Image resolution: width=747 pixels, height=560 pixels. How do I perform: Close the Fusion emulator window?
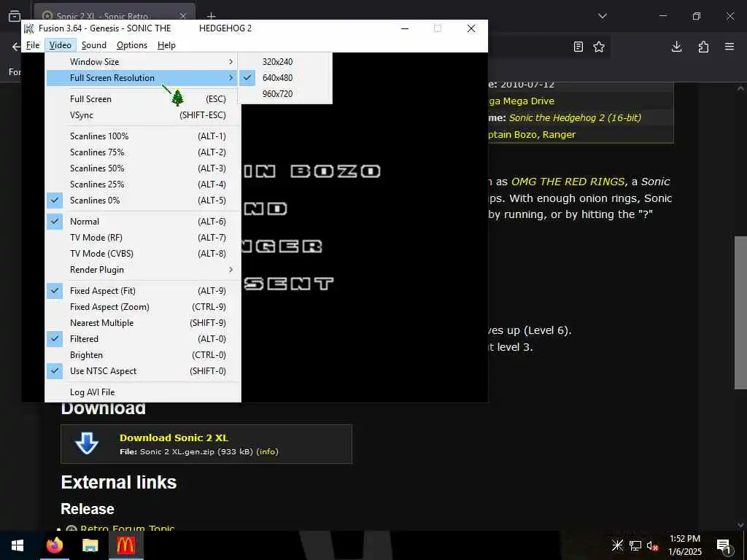(x=471, y=28)
